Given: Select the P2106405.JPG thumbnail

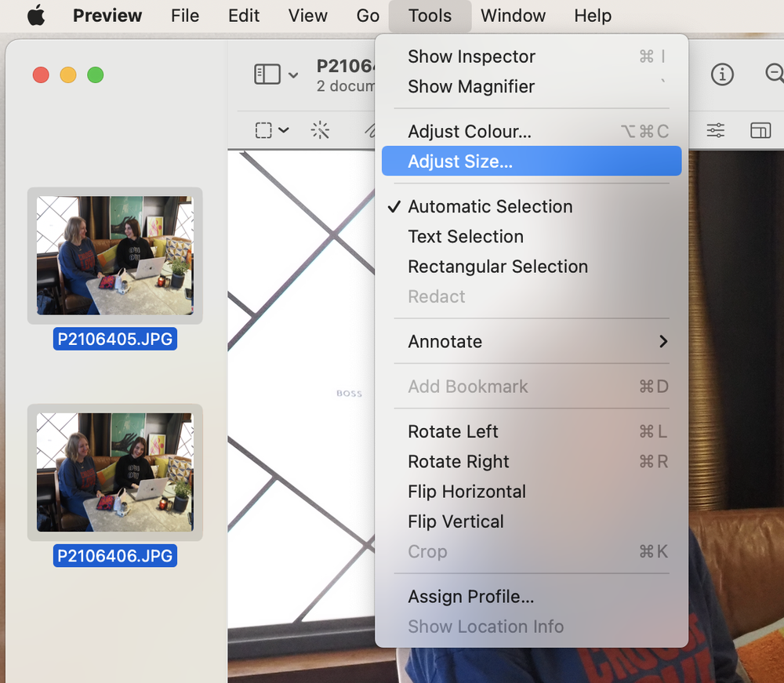Looking at the screenshot, I should click(115, 256).
